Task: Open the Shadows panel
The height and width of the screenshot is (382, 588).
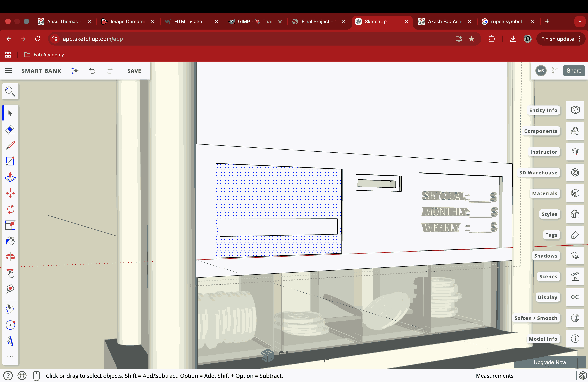Action: pos(575,256)
